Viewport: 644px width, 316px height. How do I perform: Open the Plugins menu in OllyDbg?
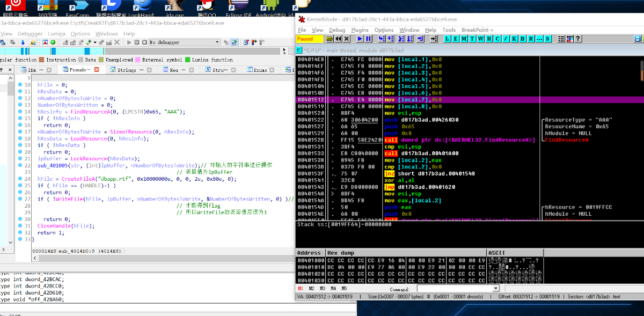click(360, 30)
